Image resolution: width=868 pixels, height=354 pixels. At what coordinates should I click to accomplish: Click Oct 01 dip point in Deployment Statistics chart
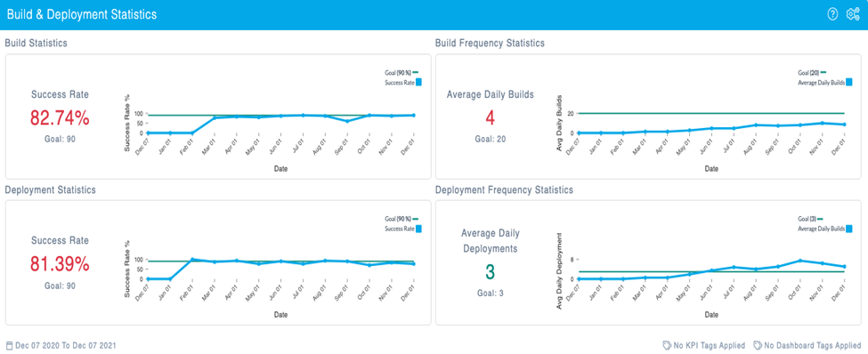point(369,265)
